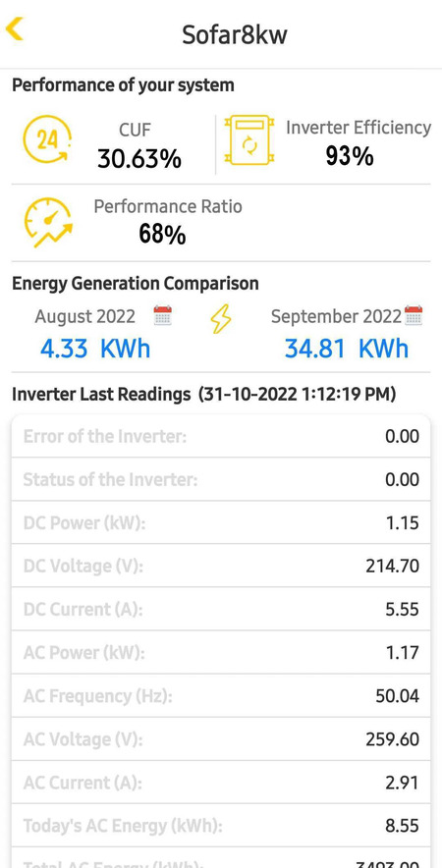Select the September 2022 month label

point(336,316)
